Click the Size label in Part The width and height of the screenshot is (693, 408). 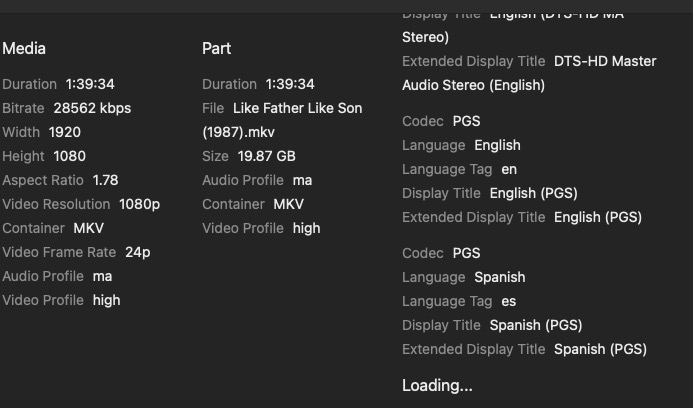click(x=215, y=156)
